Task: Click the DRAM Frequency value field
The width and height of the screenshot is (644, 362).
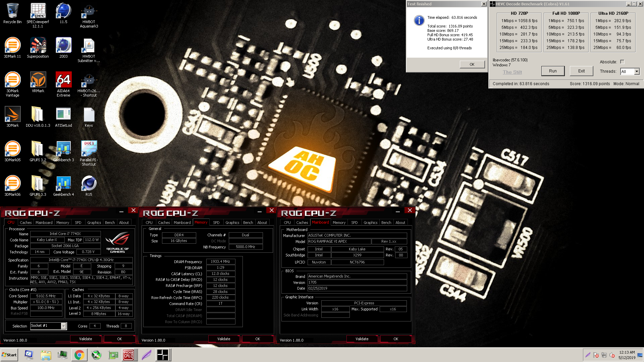Action: (x=220, y=261)
